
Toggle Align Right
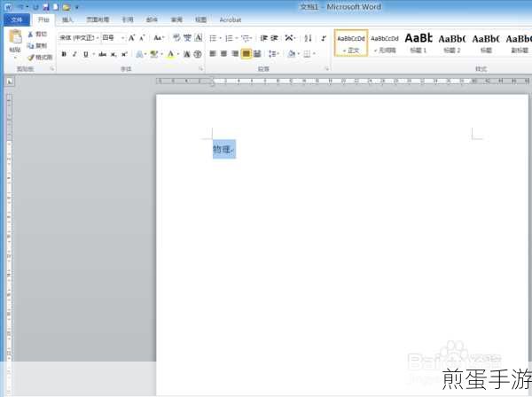[235, 53]
